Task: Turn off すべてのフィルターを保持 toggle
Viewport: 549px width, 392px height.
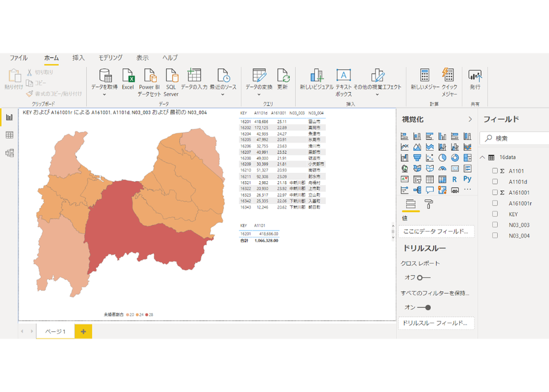Action: [x=424, y=307]
